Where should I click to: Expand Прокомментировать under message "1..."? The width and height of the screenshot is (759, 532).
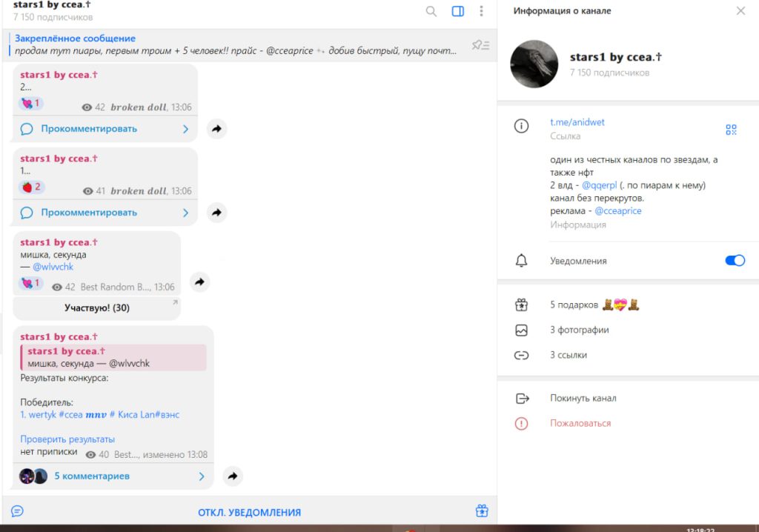pyautogui.click(x=105, y=213)
